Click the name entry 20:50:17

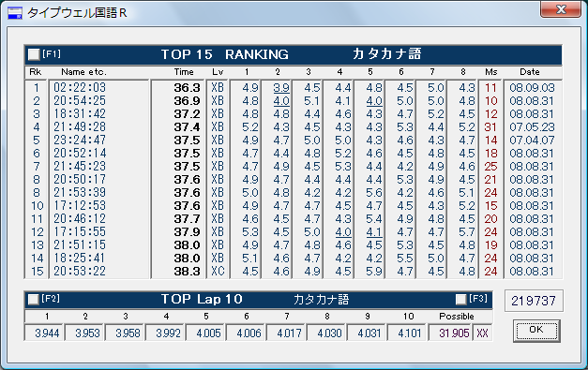point(80,180)
